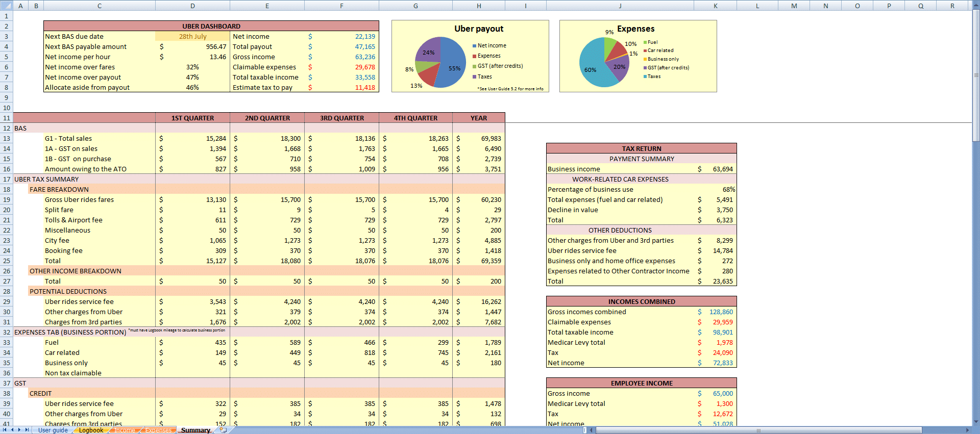Click the YEAR column heading
The width and height of the screenshot is (980, 434).
pyautogui.click(x=479, y=118)
